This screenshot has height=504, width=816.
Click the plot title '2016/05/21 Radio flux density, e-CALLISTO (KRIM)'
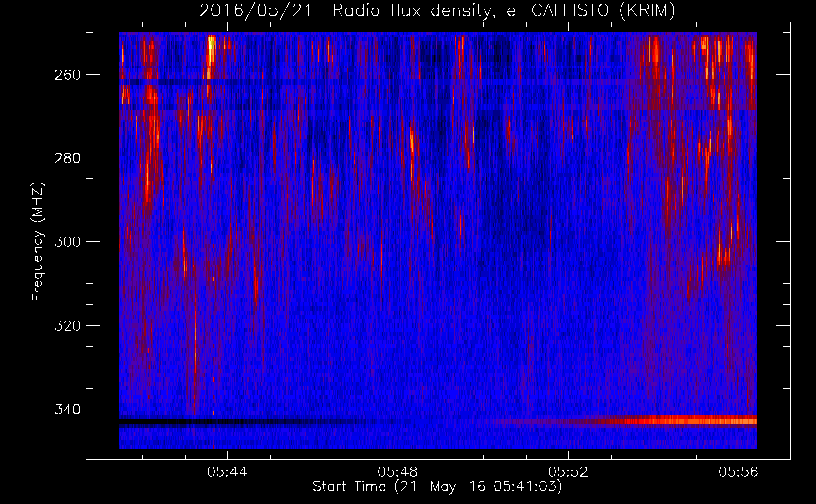(x=437, y=11)
